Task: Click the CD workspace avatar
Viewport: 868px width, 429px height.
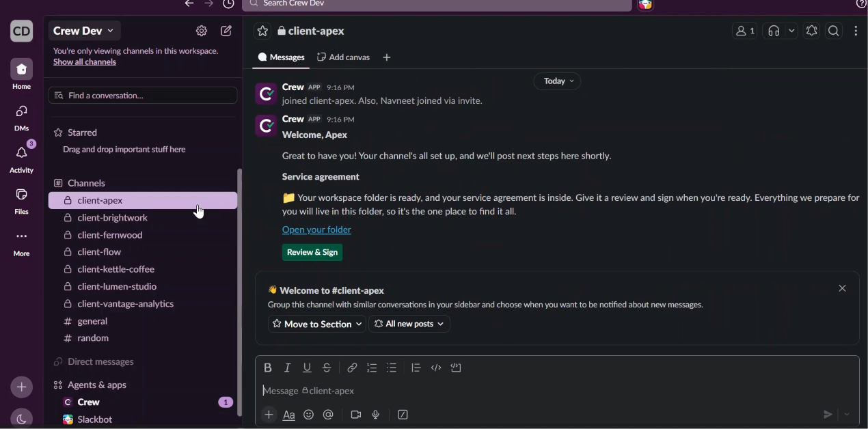Action: click(21, 31)
